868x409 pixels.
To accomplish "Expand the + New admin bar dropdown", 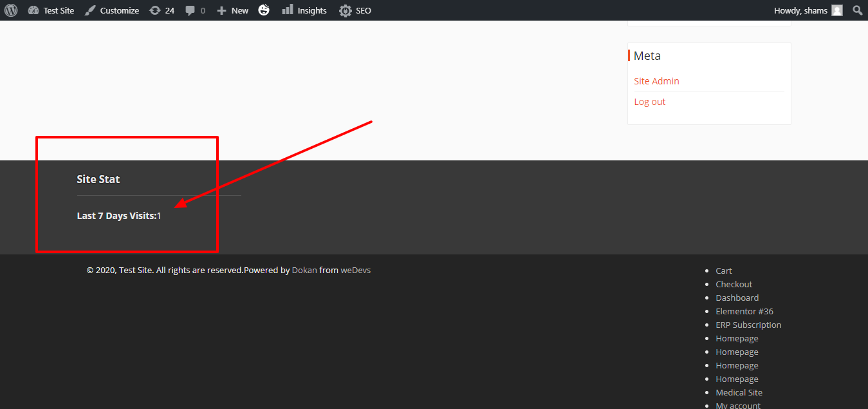I will (x=232, y=10).
